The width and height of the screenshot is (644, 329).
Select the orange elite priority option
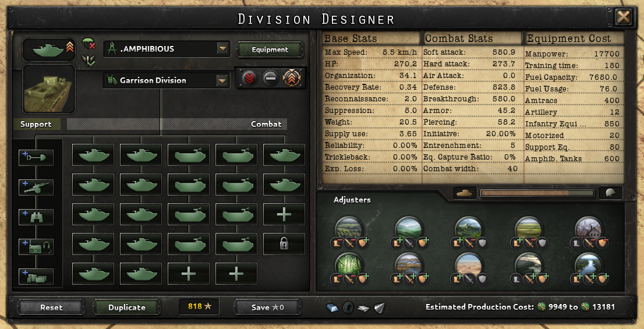[x=291, y=78]
